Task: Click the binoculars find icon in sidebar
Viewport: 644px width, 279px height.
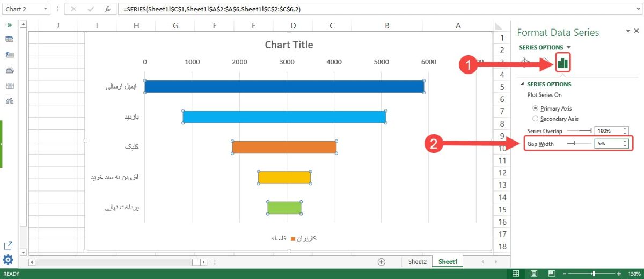Action: click(9, 100)
